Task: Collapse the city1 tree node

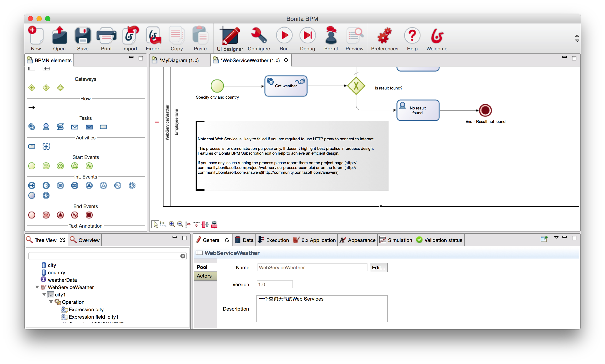Action: click(44, 294)
